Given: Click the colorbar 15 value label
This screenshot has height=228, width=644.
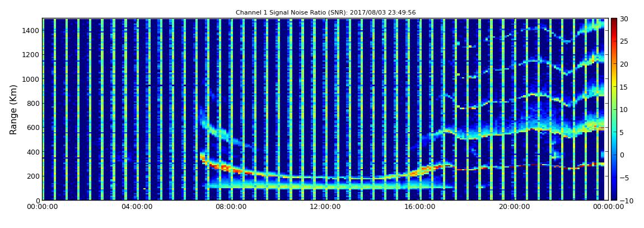Looking at the screenshot, I should (624, 87).
